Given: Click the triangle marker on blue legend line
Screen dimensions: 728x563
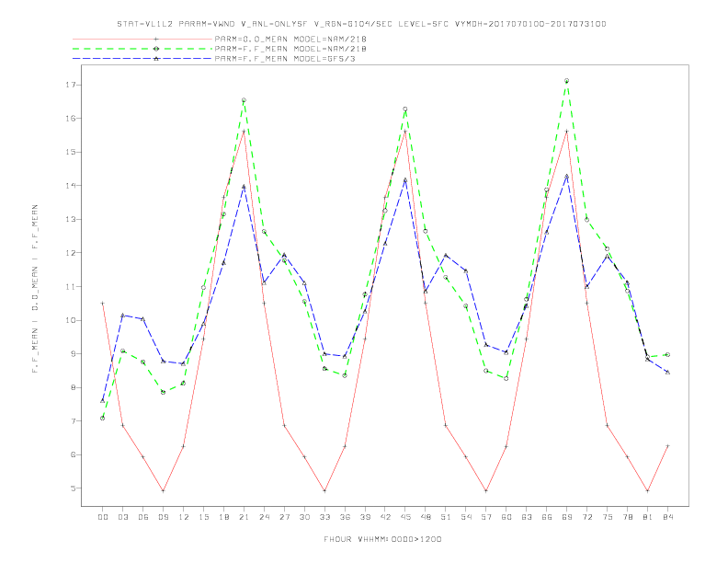Looking at the screenshot, I should pyautogui.click(x=156, y=59).
